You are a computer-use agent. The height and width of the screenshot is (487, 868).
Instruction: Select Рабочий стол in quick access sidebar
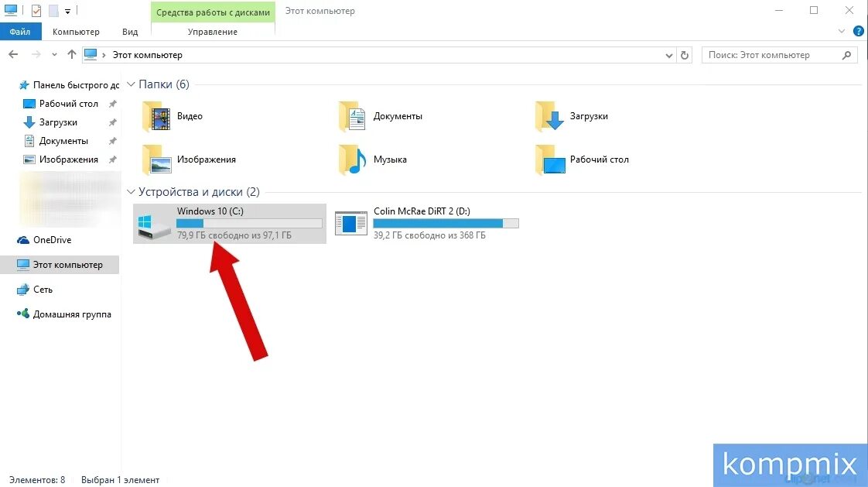69,104
